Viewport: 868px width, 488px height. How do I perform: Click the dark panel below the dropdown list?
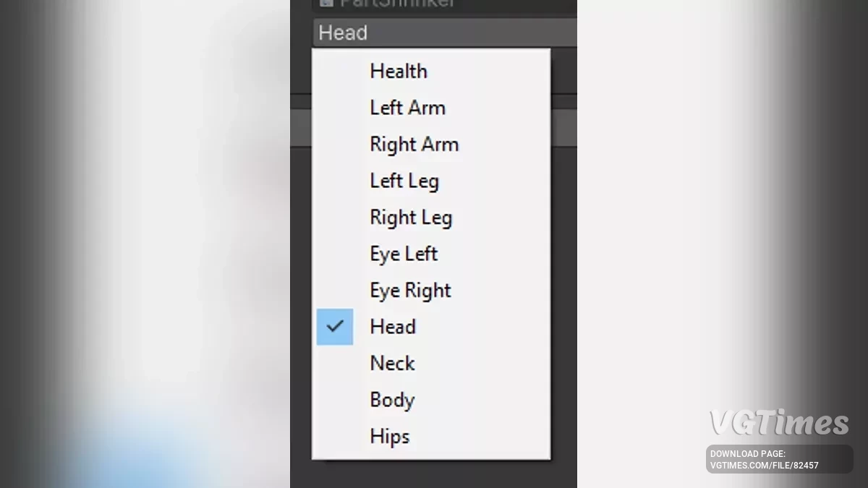(x=433, y=474)
